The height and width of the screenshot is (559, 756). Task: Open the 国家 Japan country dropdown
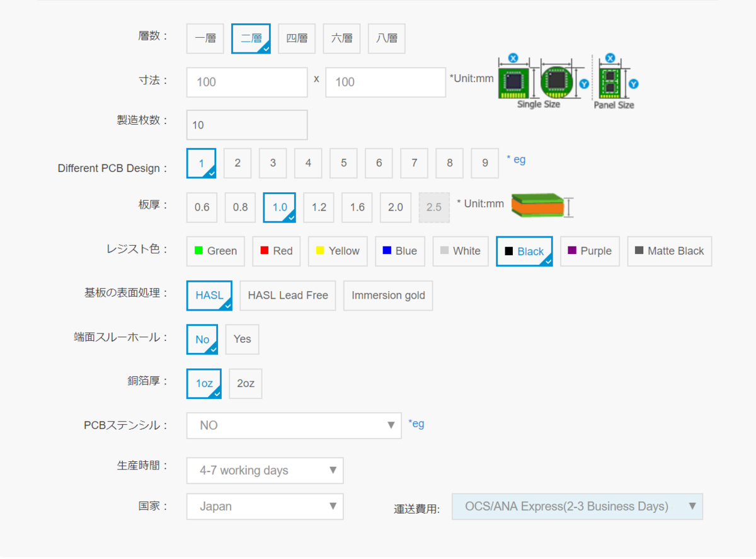[265, 507]
